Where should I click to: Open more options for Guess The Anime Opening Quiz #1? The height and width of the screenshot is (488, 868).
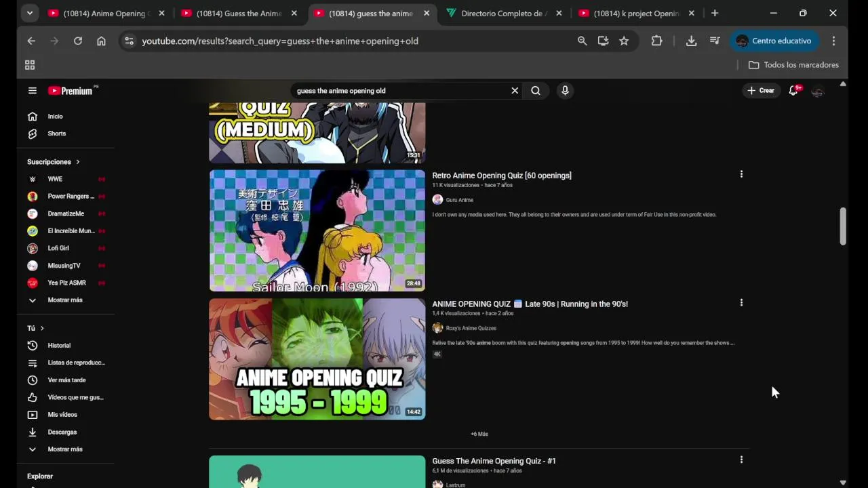pyautogui.click(x=741, y=460)
